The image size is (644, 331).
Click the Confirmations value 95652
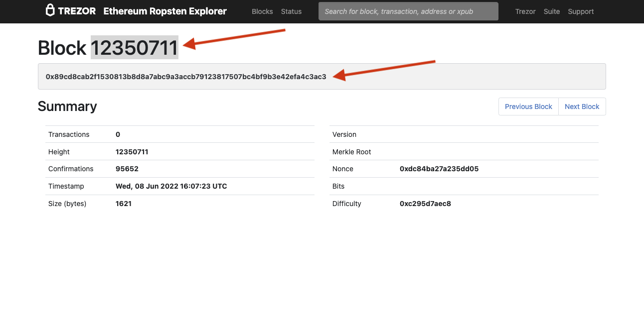[x=127, y=169]
